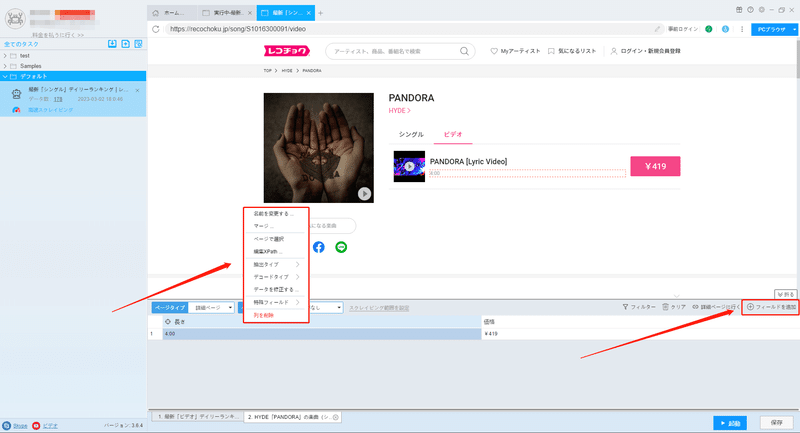Image resolution: width=800 pixels, height=433 pixels.
Task: Collapse the デフォルト folder
Action: coord(5,76)
